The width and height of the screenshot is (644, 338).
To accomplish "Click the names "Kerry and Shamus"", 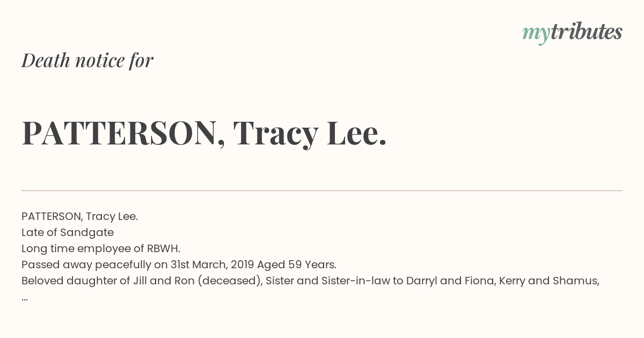I will (x=547, y=281).
